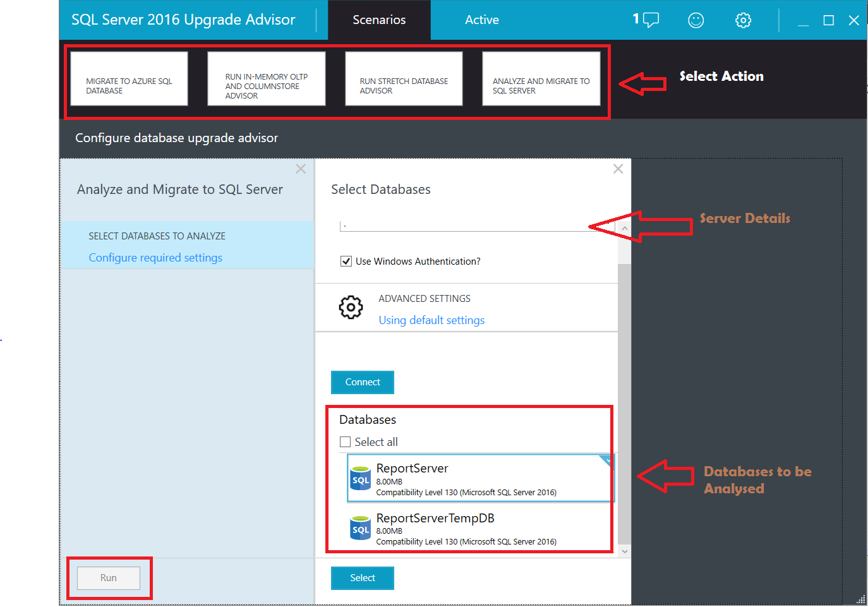This screenshot has width=868, height=607.
Task: Uncheck Use Windows Authentication
Action: 346,261
